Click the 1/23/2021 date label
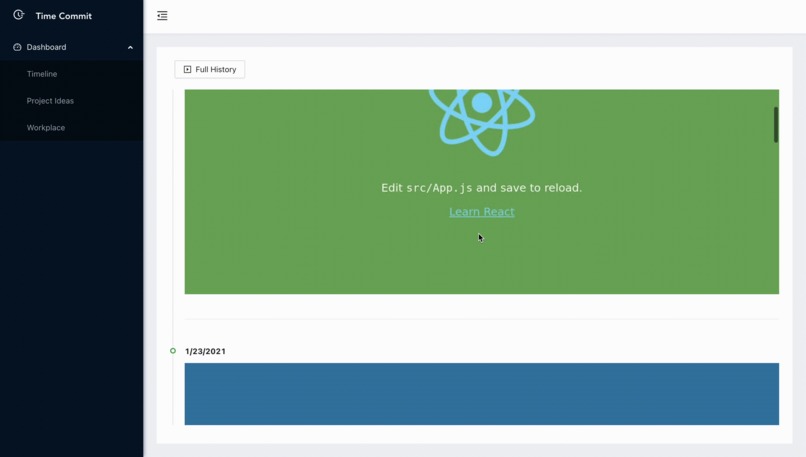Image resolution: width=806 pixels, height=457 pixels. tap(205, 352)
